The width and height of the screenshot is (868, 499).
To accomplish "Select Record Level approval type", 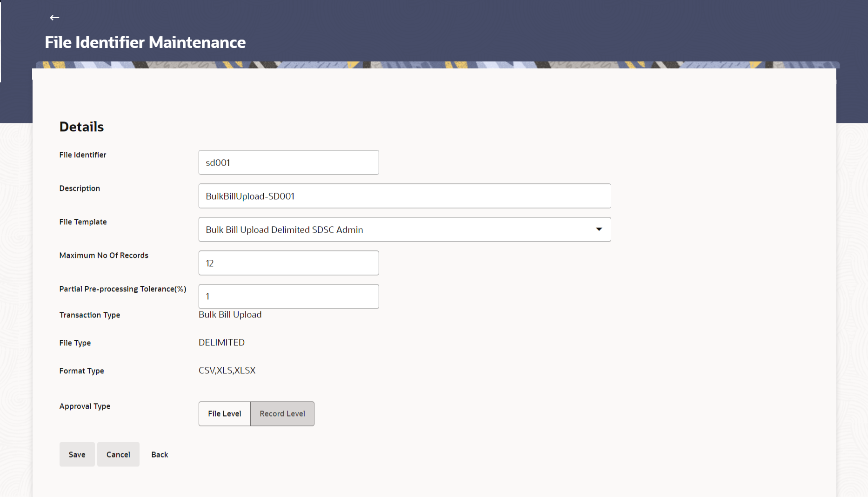I will coord(282,414).
